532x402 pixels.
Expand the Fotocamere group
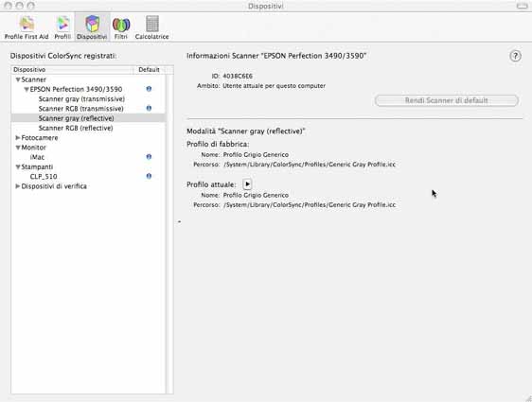point(18,137)
